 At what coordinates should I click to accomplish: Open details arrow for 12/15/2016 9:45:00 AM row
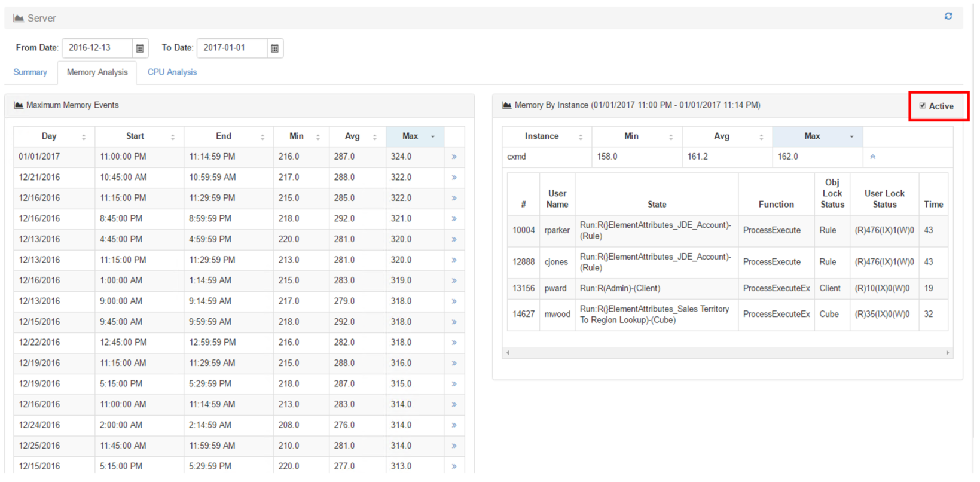[454, 322]
